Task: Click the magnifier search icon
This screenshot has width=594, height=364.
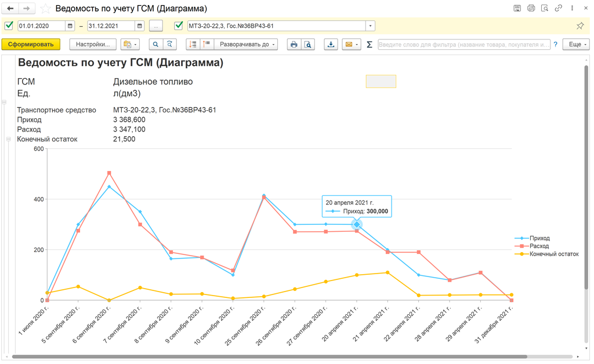Action: [155, 45]
